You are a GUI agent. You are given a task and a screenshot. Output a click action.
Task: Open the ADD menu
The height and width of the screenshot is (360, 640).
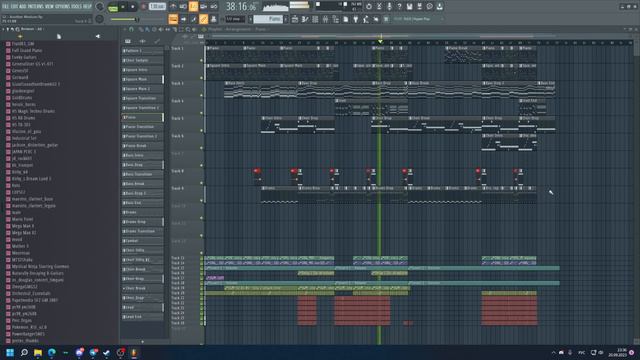[22, 7]
